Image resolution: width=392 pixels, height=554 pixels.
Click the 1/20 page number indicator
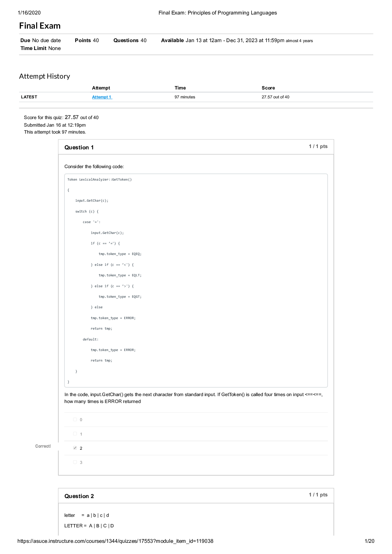369,541
